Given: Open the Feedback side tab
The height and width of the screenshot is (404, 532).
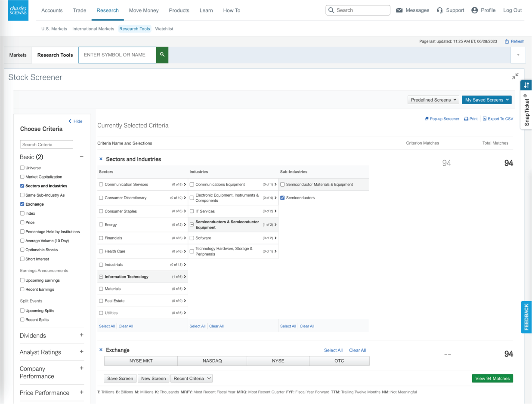Looking at the screenshot, I should pyautogui.click(x=526, y=317).
